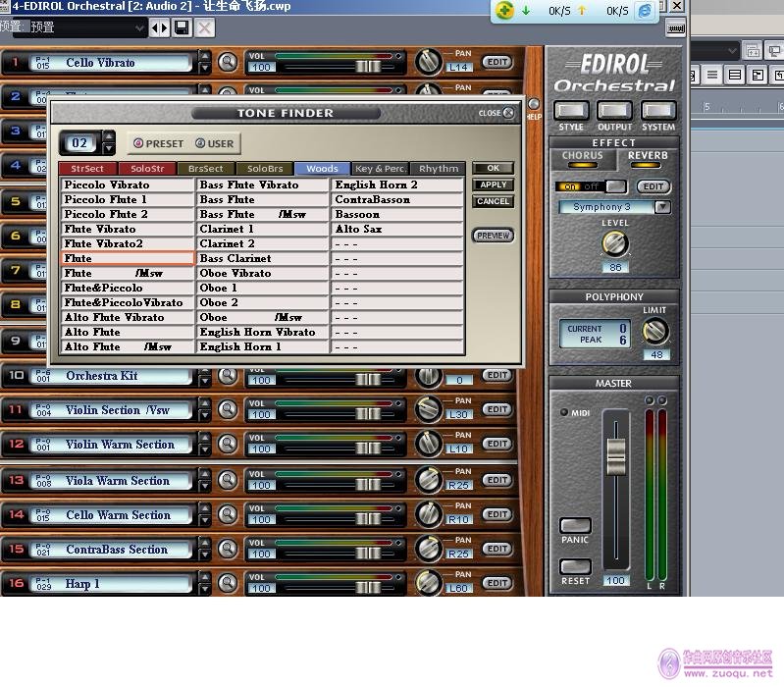
Task: Click the HELP button beside Tone Finder
Action: (x=534, y=104)
